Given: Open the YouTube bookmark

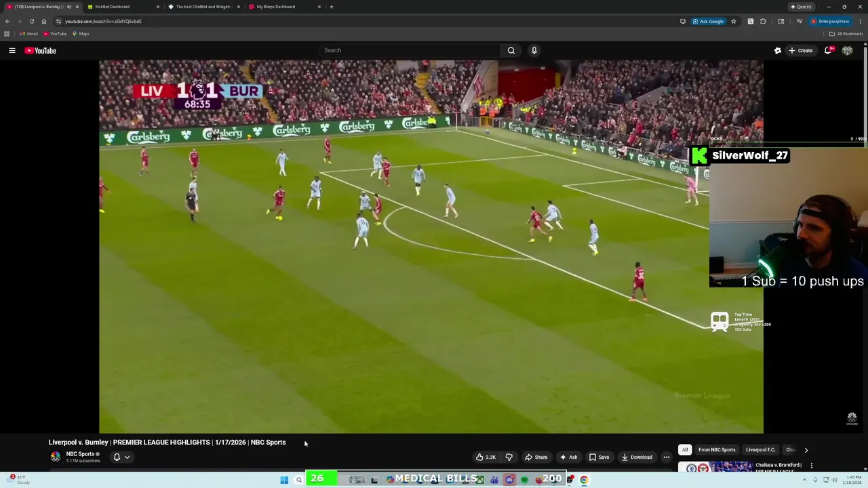Looking at the screenshot, I should point(55,34).
